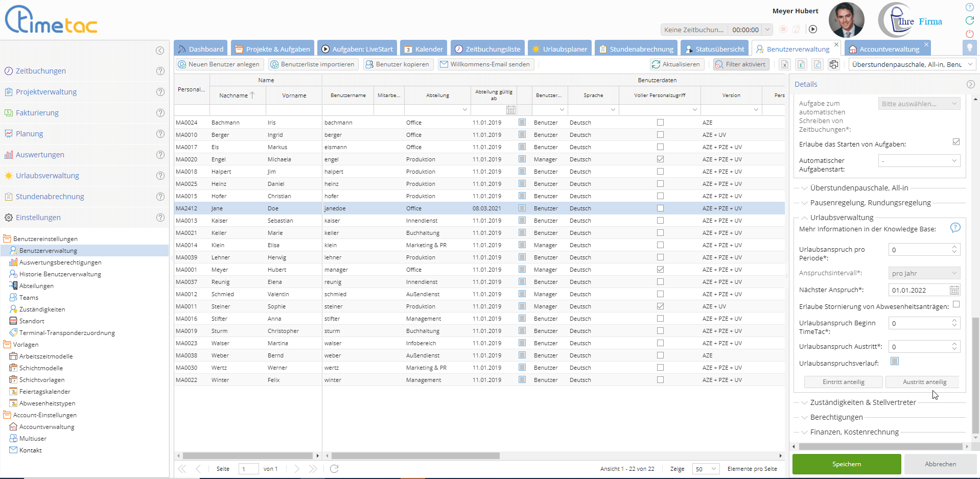Click the green Speichern button
The image size is (980, 479).
point(846,464)
